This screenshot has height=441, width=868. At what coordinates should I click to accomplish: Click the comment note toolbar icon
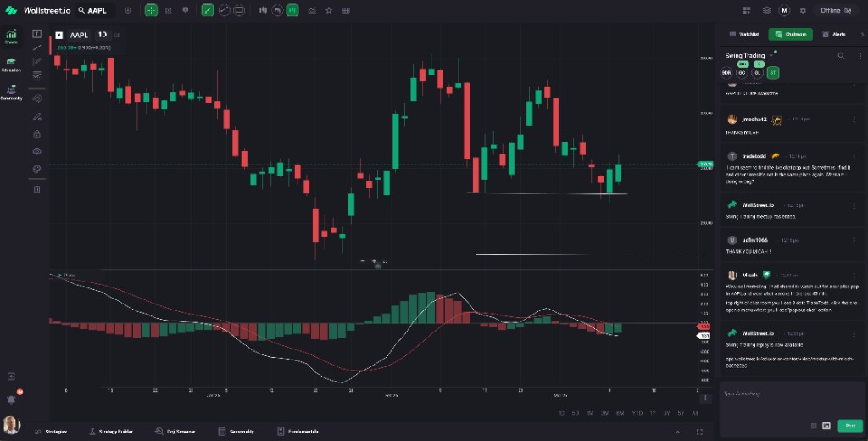click(186, 10)
